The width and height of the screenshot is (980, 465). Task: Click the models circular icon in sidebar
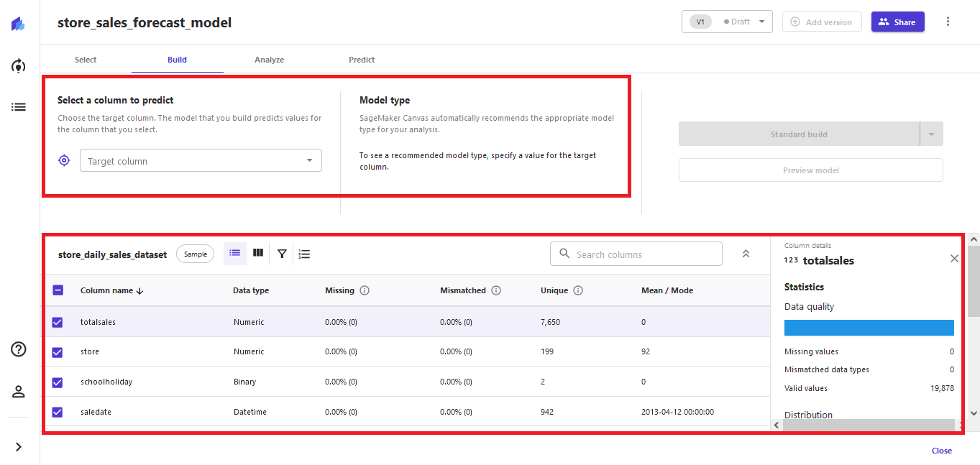pyautogui.click(x=18, y=66)
